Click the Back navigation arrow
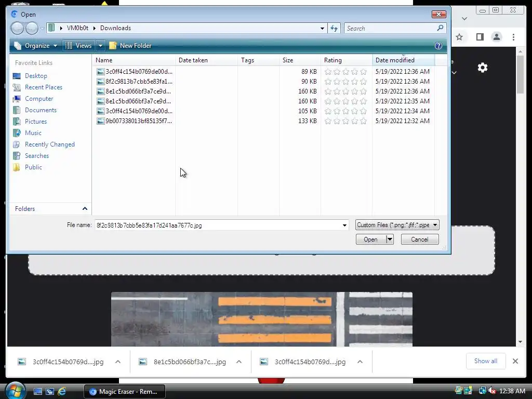The width and height of the screenshot is (532, 399). [17, 28]
